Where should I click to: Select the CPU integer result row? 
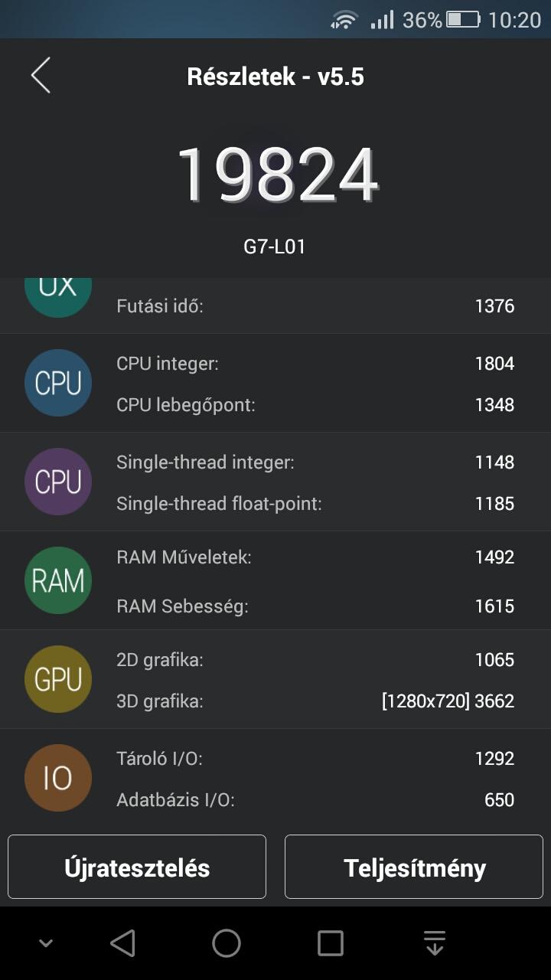point(315,364)
